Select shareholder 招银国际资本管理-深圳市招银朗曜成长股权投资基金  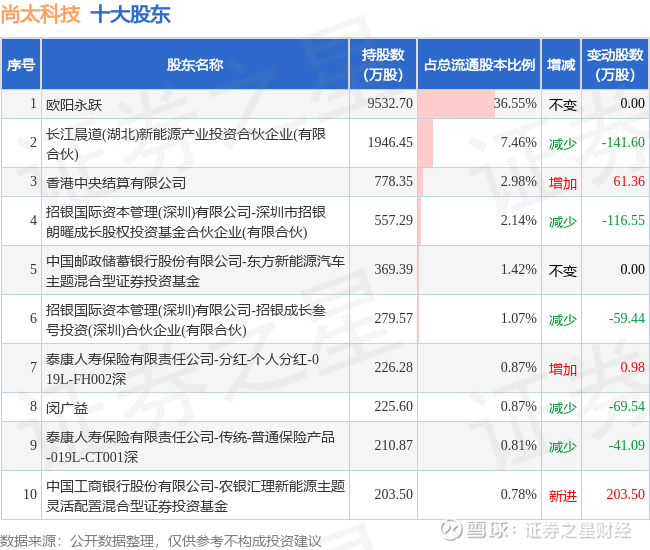pyautogui.click(x=186, y=222)
